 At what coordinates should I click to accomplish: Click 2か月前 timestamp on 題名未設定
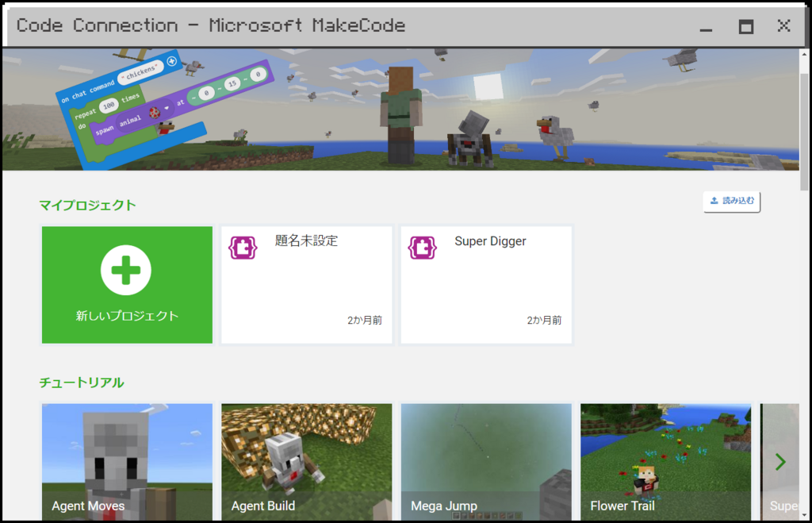[365, 321]
